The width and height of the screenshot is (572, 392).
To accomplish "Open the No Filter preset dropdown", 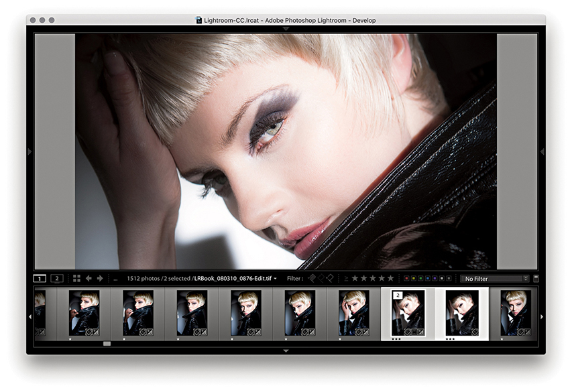I will click(494, 279).
